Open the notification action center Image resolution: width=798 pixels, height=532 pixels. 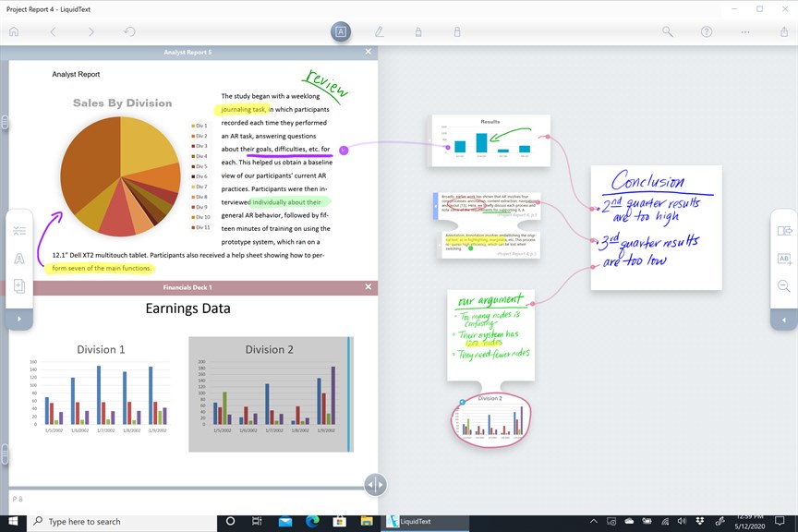(x=780, y=521)
